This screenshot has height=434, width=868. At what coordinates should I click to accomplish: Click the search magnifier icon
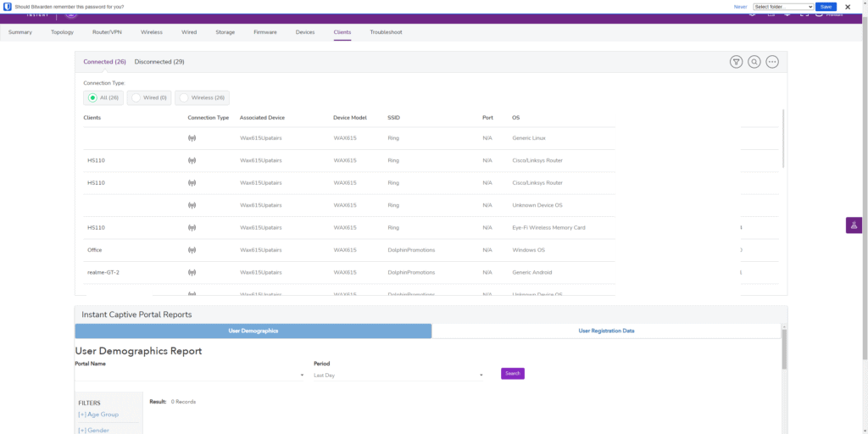point(754,62)
